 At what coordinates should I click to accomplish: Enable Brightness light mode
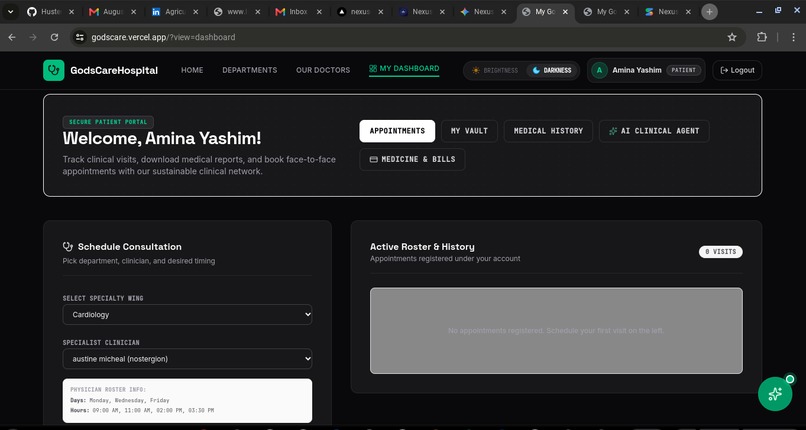point(494,70)
